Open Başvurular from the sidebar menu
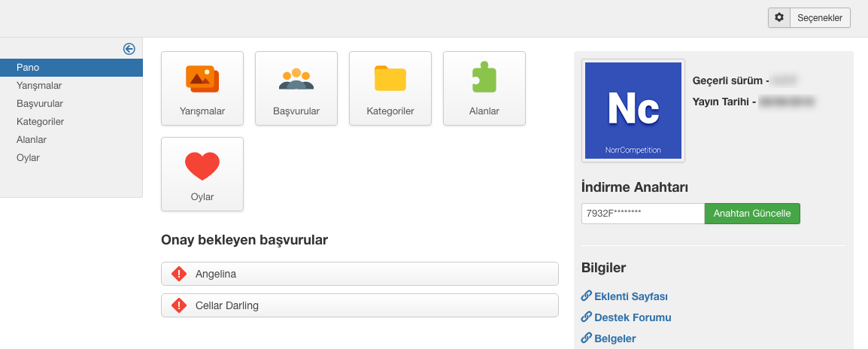The width and height of the screenshot is (868, 349). click(x=40, y=104)
